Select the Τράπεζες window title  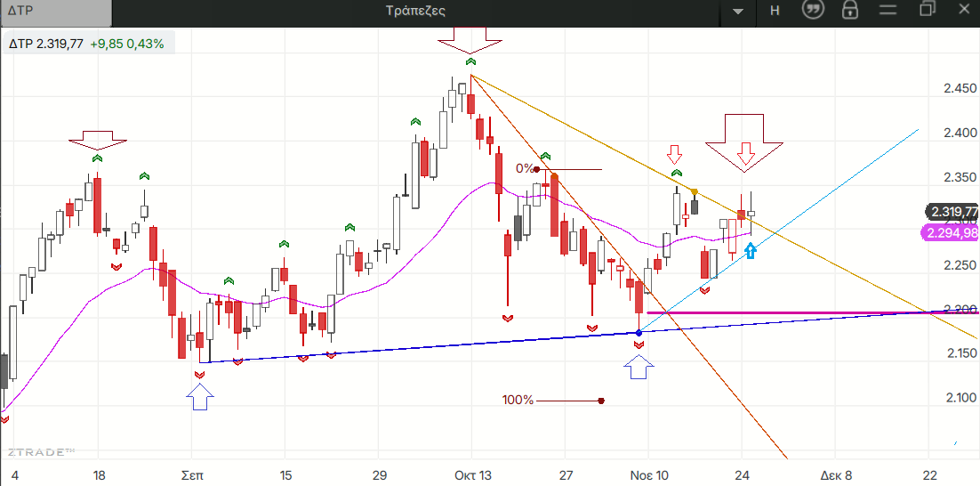pos(416,12)
